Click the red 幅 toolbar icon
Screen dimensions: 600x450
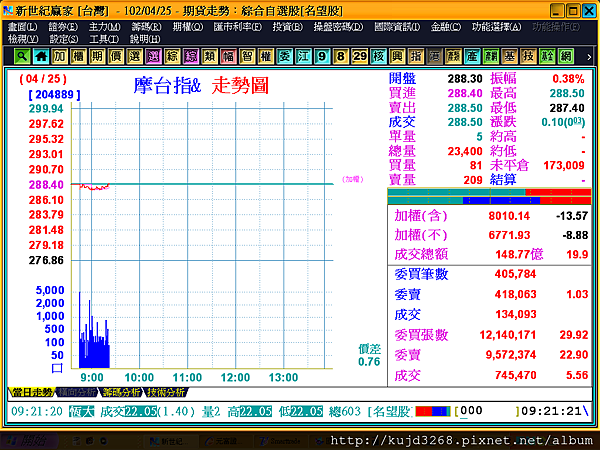[x=228, y=57]
